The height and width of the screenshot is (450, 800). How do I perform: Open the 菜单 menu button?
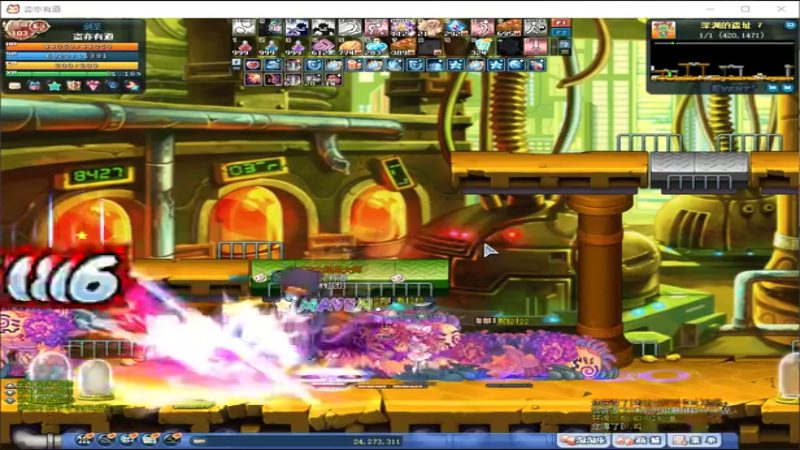coord(695,440)
